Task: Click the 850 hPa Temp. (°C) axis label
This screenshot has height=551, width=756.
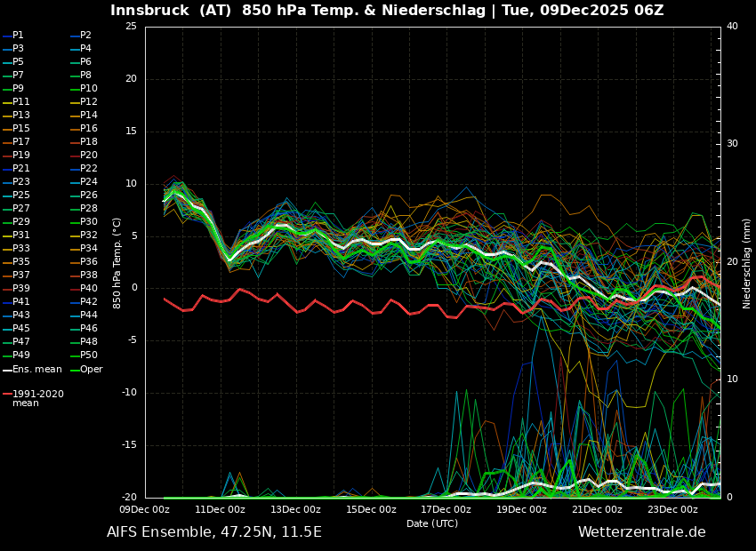Action: (x=117, y=262)
